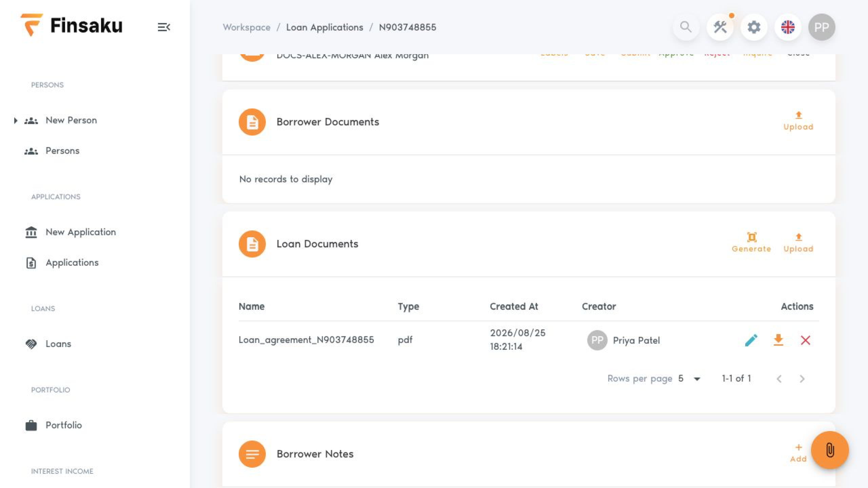The image size is (868, 488).
Task: Click the Borrower Notes heading
Action: point(315,454)
